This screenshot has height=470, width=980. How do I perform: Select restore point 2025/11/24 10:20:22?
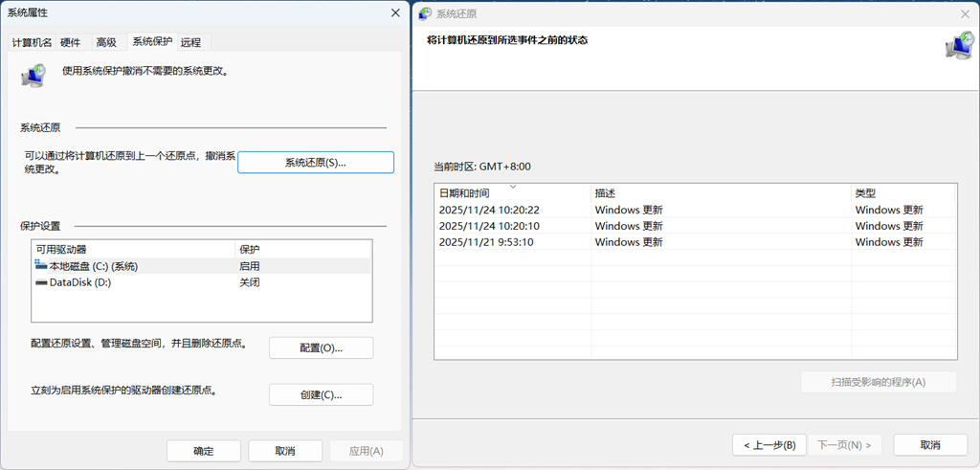(x=489, y=210)
